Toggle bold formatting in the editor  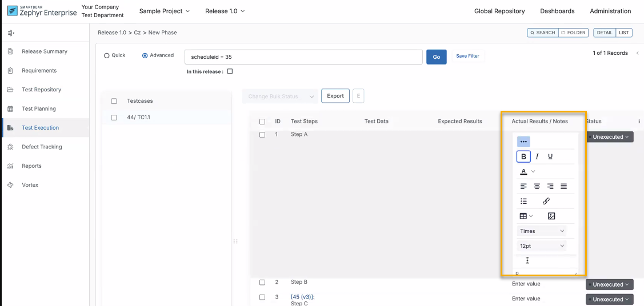[523, 156]
